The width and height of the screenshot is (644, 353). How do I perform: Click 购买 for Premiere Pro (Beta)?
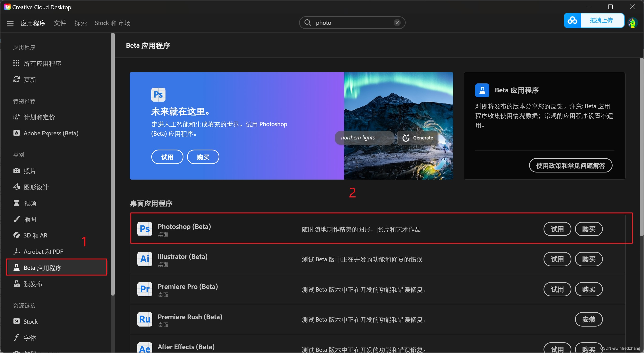point(589,289)
